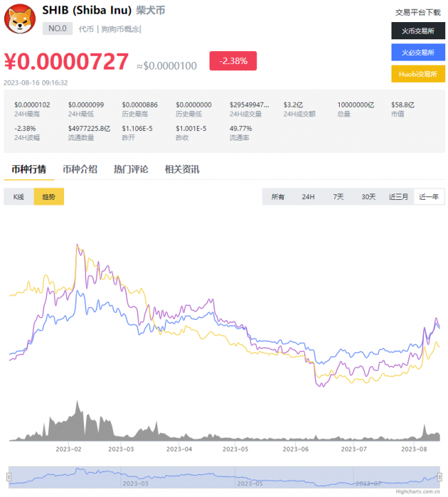Click the Highcharts.com.cn credit link
The image size is (448, 497).
[x=418, y=491]
